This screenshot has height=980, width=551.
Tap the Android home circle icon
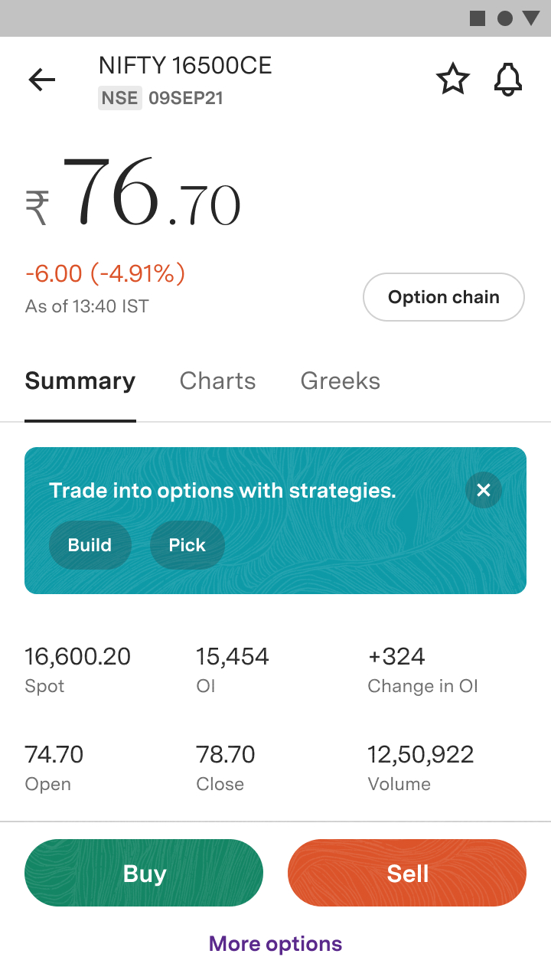click(505, 18)
